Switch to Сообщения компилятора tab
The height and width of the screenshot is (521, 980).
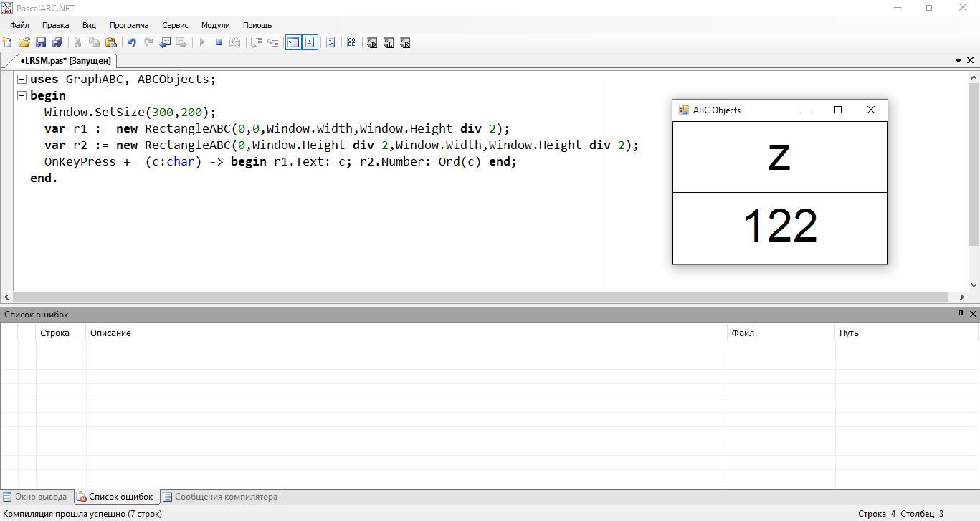219,497
